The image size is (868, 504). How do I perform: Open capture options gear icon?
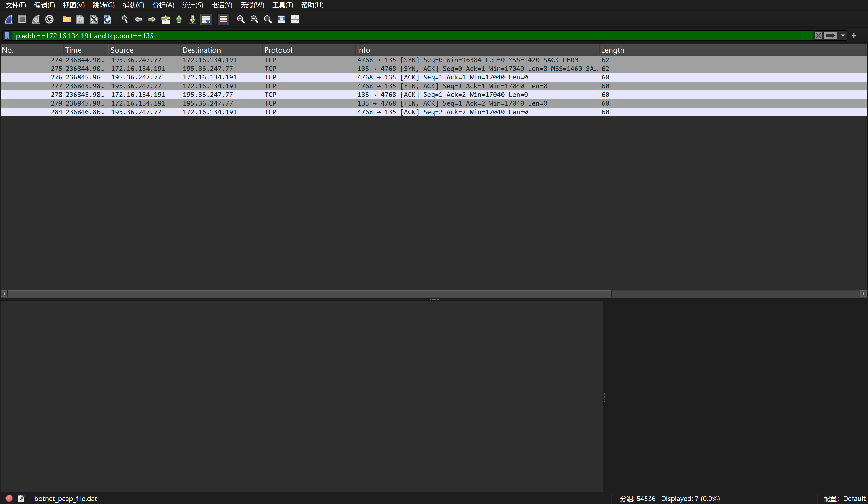point(49,19)
